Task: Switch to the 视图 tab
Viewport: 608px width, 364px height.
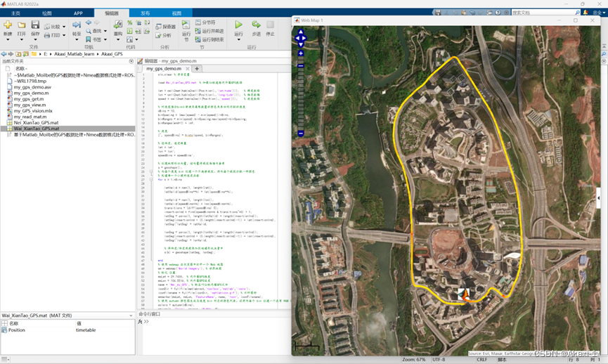Action: [177, 13]
